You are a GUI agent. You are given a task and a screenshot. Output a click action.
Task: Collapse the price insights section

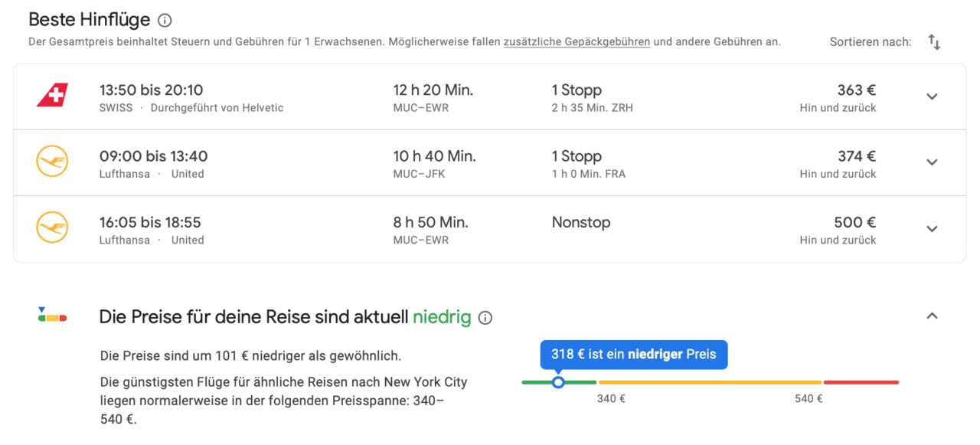pos(932,315)
